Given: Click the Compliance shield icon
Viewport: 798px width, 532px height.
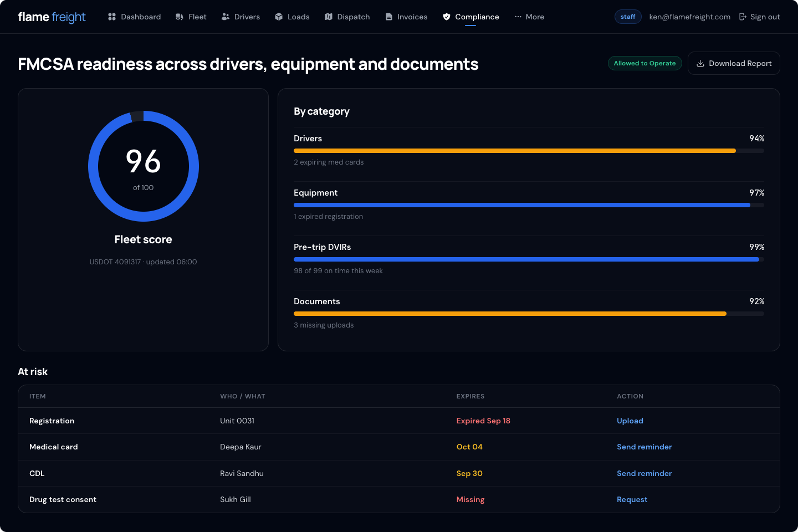Looking at the screenshot, I should coord(447,17).
